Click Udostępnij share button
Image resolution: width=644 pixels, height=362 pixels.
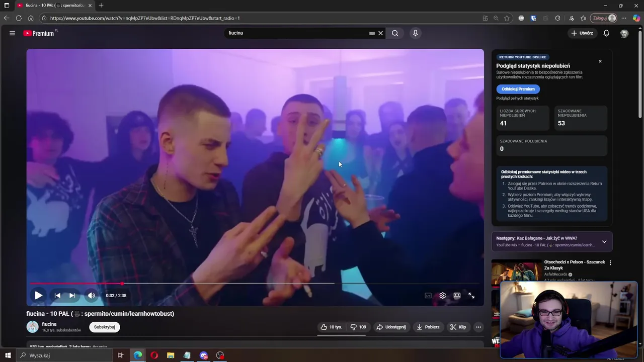(x=391, y=327)
